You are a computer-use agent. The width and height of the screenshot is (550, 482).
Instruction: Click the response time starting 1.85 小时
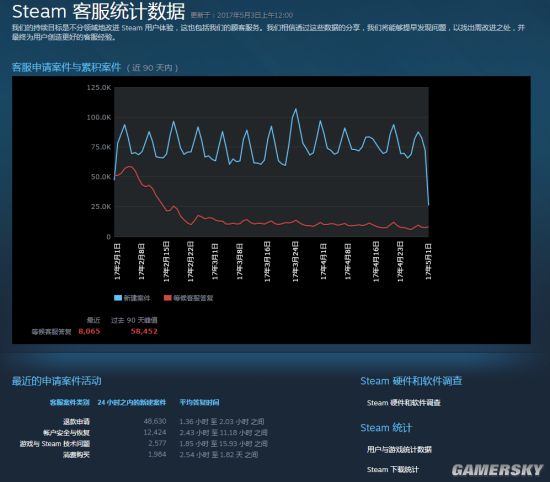pos(223,444)
